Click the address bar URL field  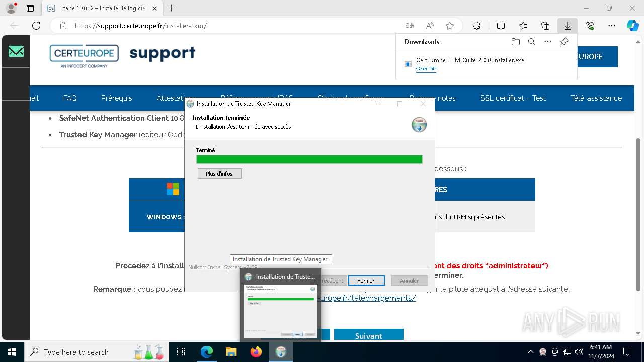click(236, 26)
